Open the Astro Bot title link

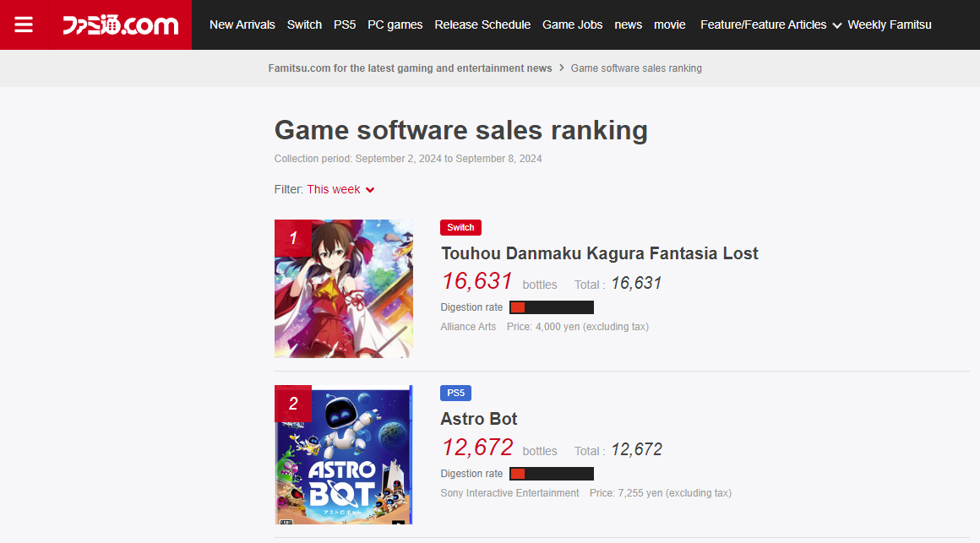[479, 419]
